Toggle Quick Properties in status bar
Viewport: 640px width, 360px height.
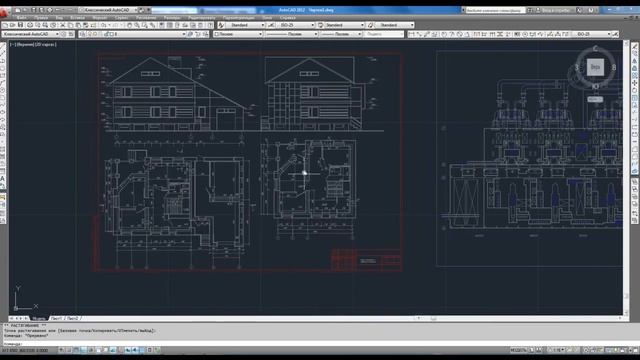pos(149,350)
